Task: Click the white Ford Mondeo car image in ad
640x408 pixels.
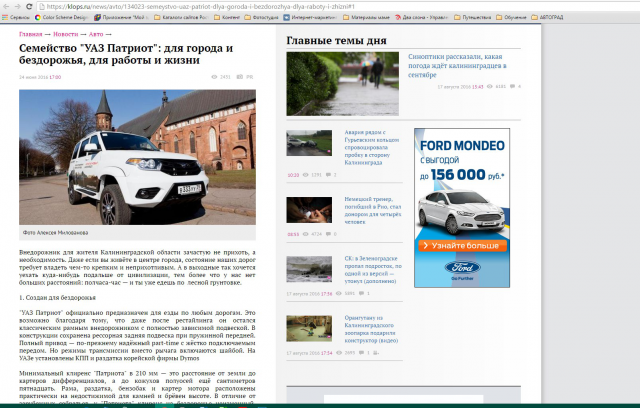Action: click(x=461, y=212)
